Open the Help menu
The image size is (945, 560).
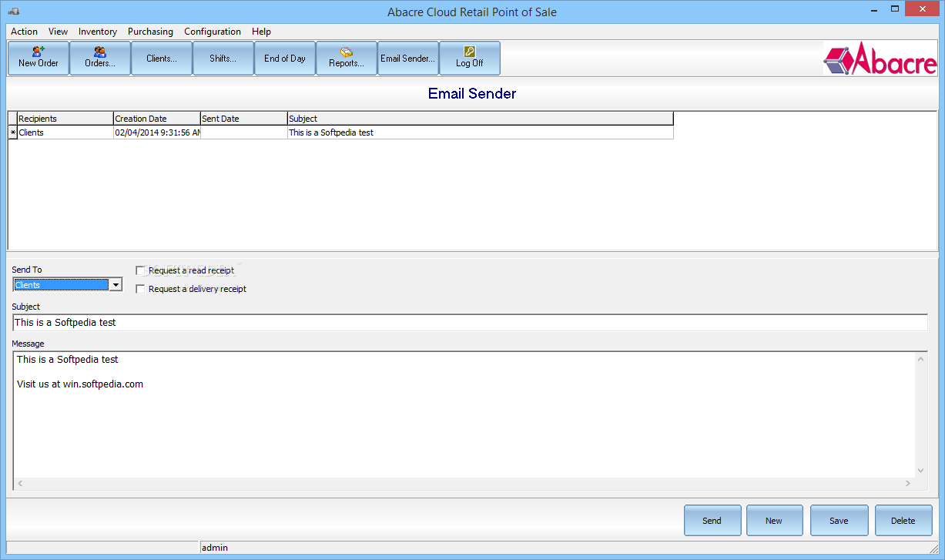(x=261, y=32)
